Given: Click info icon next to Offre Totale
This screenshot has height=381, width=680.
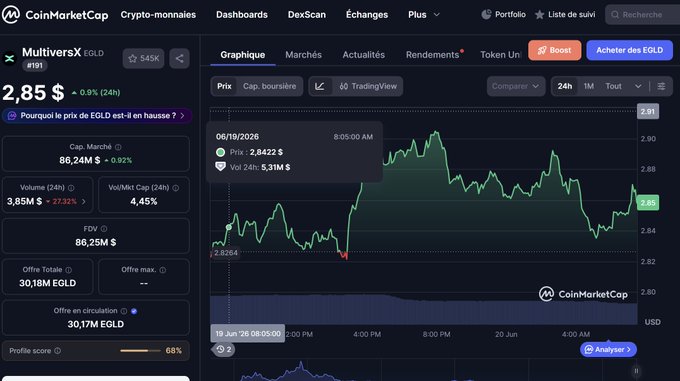Looking at the screenshot, I should 69,270.
